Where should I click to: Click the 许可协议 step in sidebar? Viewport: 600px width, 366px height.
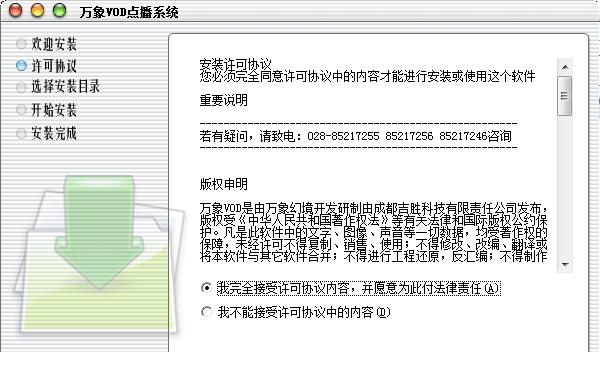tap(47, 65)
